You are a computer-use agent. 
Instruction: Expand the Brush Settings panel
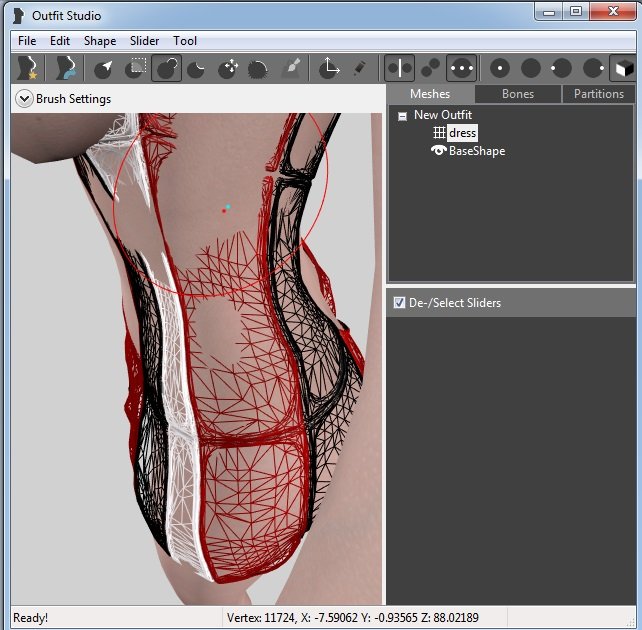tap(24, 99)
